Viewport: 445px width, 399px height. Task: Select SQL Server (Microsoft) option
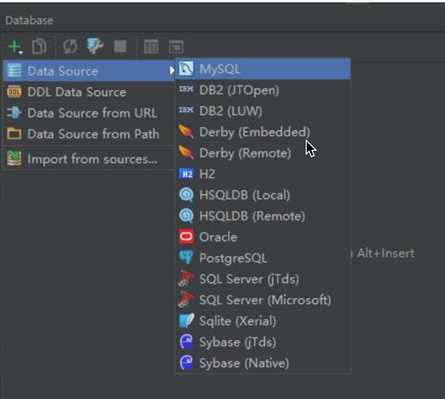(x=263, y=300)
